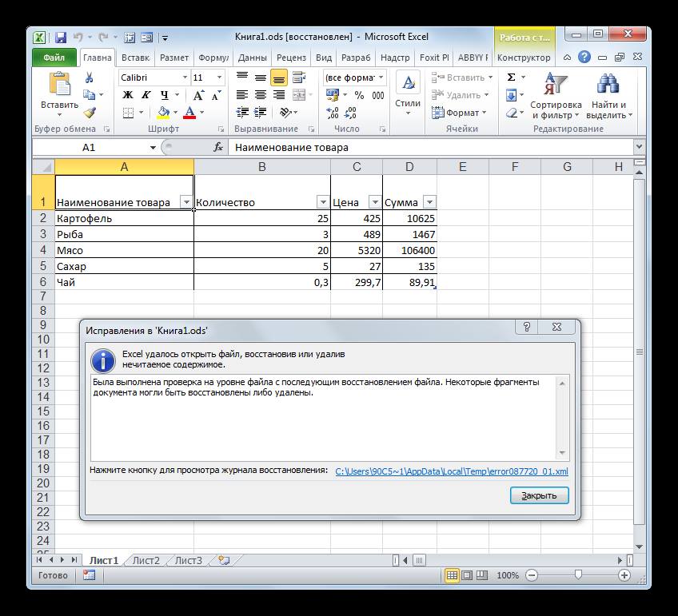Select column header E
The height and width of the screenshot is (616, 678).
[x=463, y=167]
